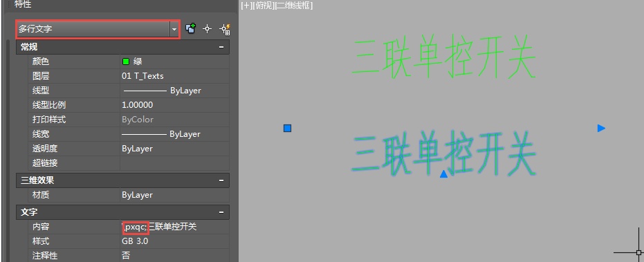Click the 透明度 property label
The height and width of the screenshot is (262, 644).
[45, 149]
